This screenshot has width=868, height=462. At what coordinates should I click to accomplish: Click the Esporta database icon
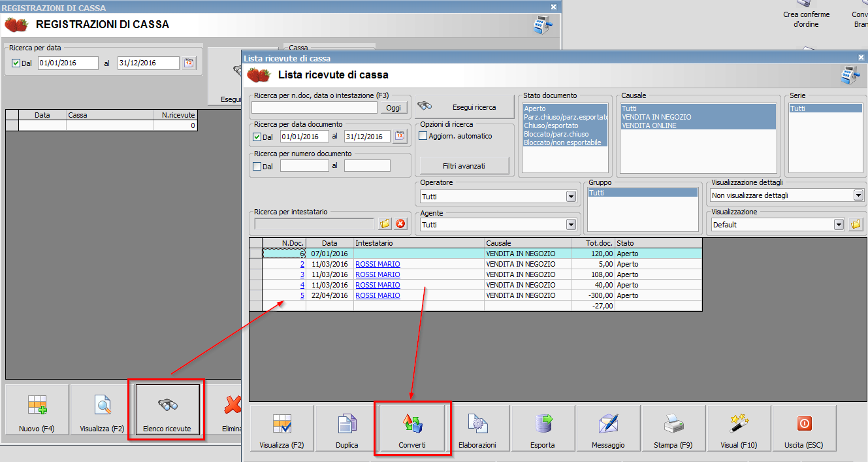[543, 424]
